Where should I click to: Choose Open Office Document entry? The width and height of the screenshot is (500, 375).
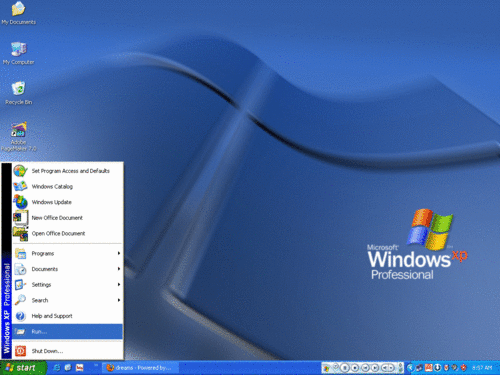(68, 233)
